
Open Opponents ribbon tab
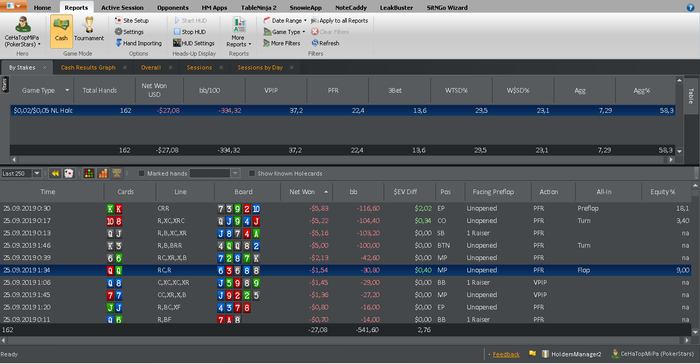[173, 8]
